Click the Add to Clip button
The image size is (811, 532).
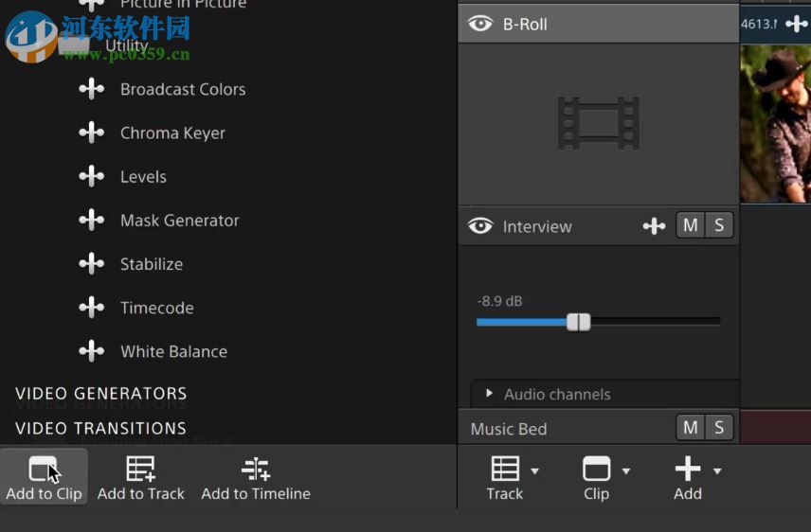pyautogui.click(x=44, y=478)
